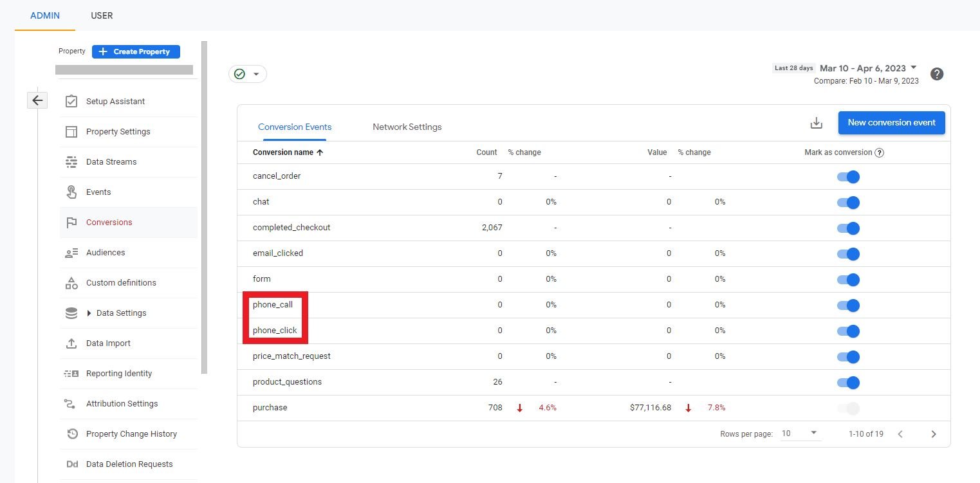
Task: Expand the Rows per page dropdown
Action: [799, 433]
